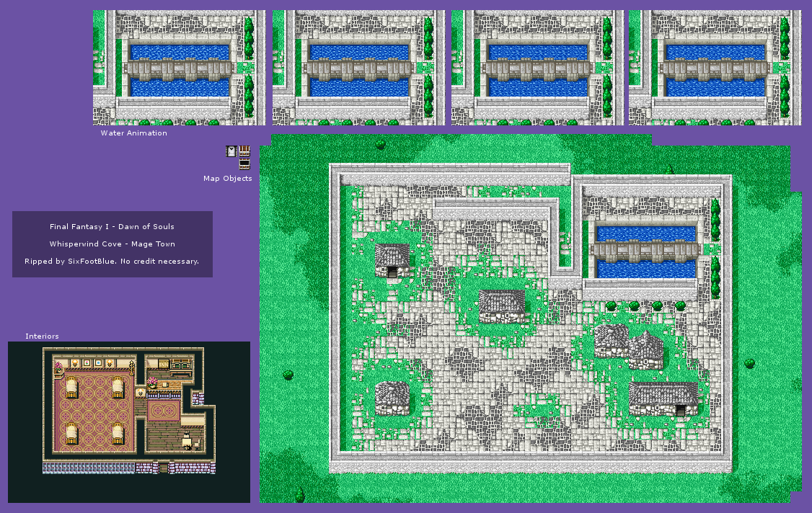Viewport: 812px width, 513px height.
Task: Click 'Whisperwind Cove - Mage Town' text
Action: tap(112, 244)
